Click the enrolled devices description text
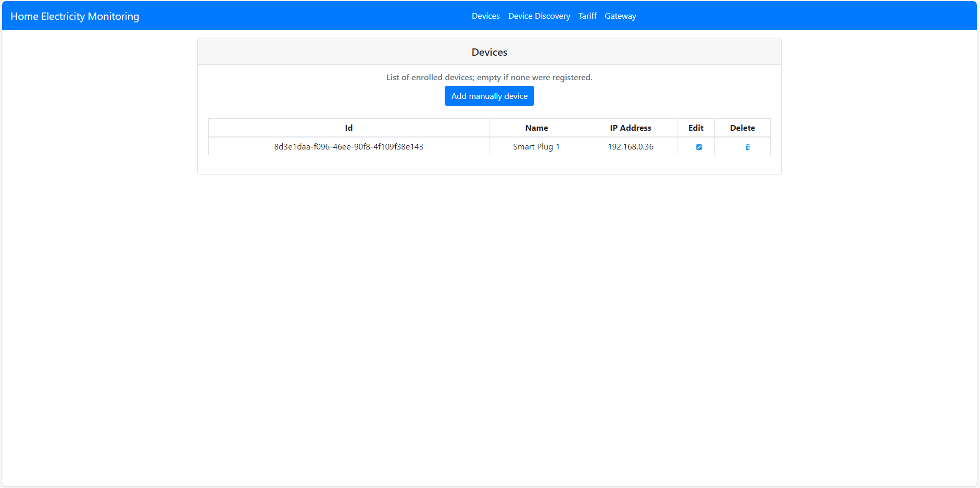 (x=488, y=77)
